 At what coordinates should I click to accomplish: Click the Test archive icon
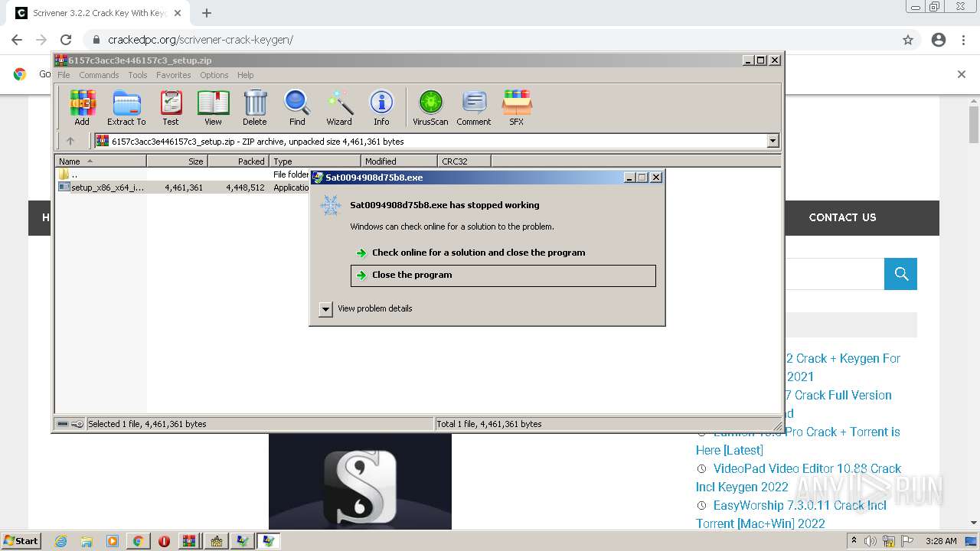171,108
